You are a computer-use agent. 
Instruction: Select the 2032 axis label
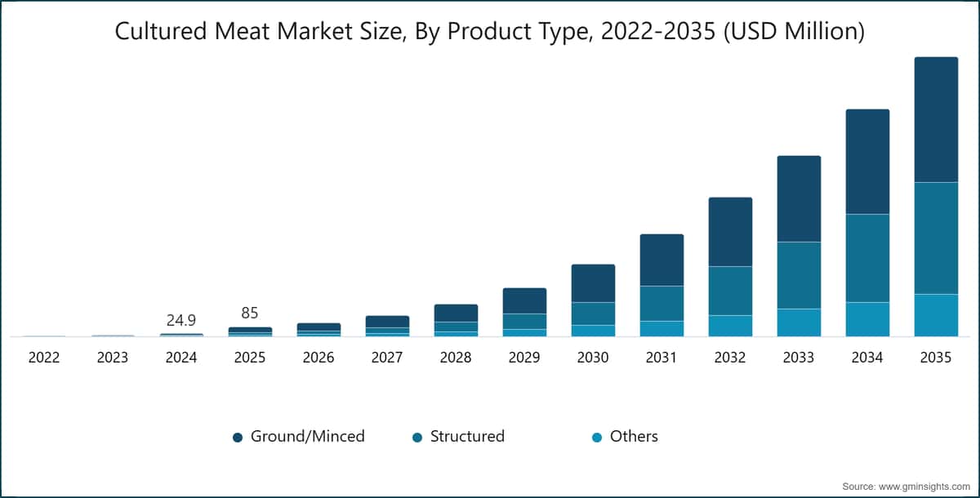(730, 358)
